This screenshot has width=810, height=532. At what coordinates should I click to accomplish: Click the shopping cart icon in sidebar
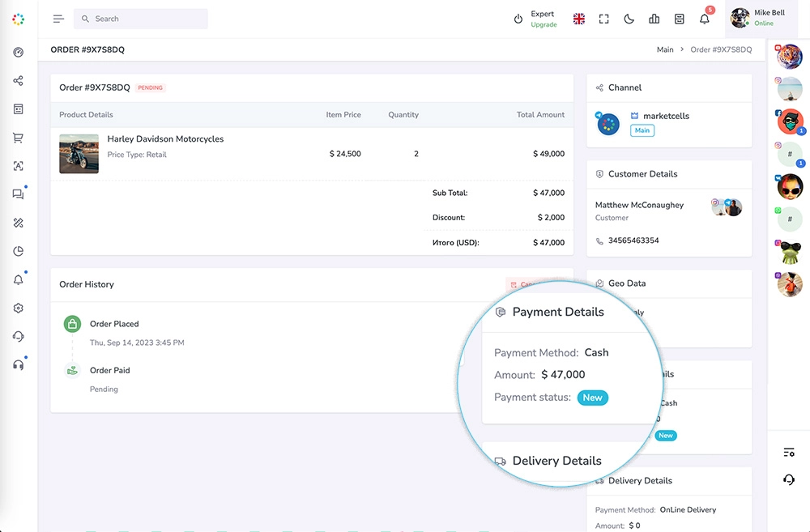tap(18, 138)
